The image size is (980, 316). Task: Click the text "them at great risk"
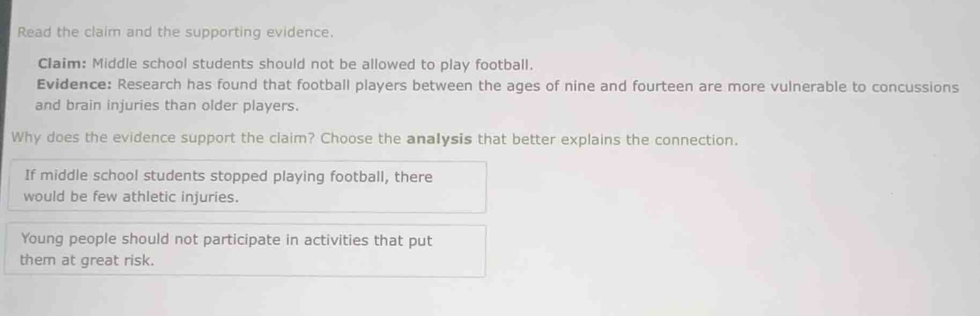click(x=87, y=260)
